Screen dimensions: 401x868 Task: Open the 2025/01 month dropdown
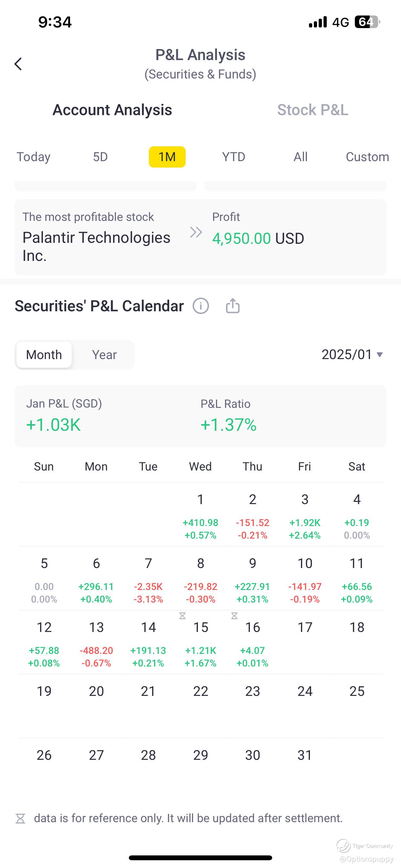[352, 355]
